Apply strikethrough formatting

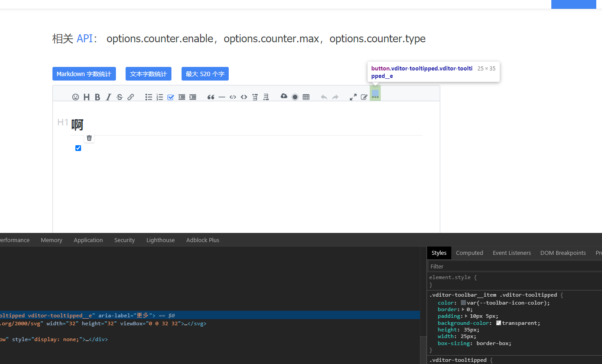point(119,97)
